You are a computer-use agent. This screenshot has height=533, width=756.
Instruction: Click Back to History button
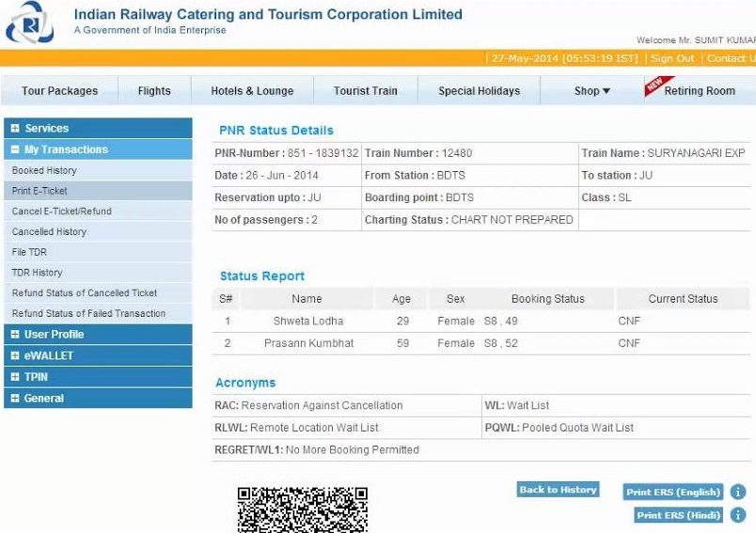[x=558, y=490]
